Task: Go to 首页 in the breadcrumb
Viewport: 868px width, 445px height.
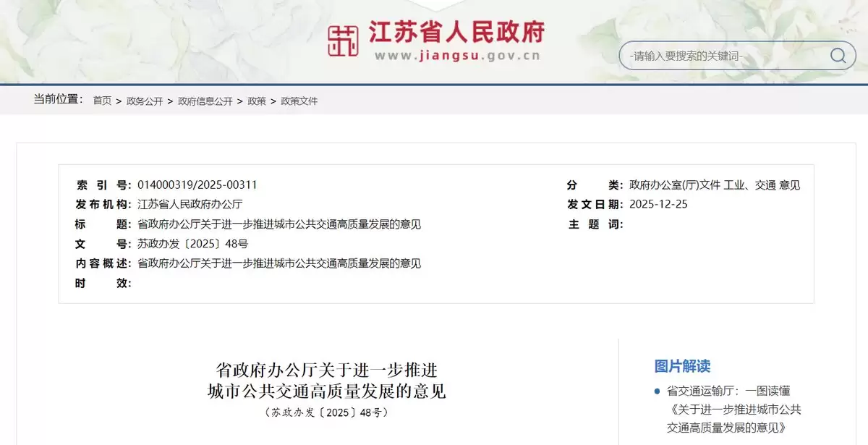Action: tap(102, 101)
